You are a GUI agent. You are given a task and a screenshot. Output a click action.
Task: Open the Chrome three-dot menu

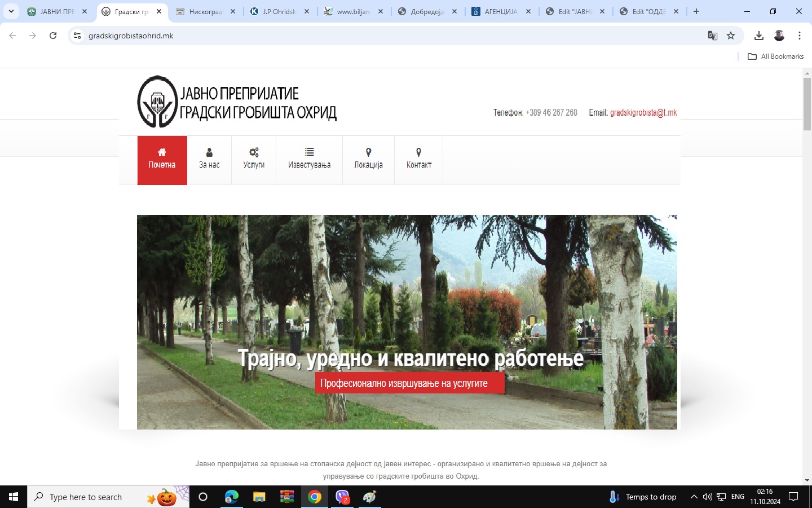[x=800, y=36]
